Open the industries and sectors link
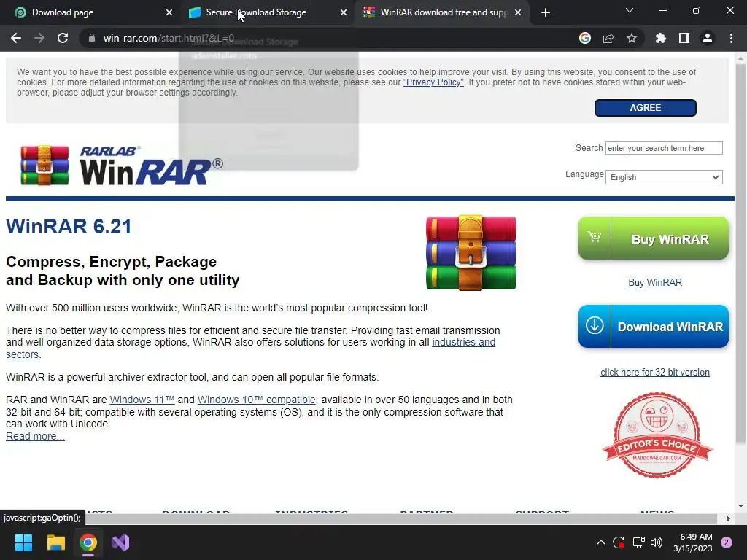The width and height of the screenshot is (747, 560). point(463,343)
